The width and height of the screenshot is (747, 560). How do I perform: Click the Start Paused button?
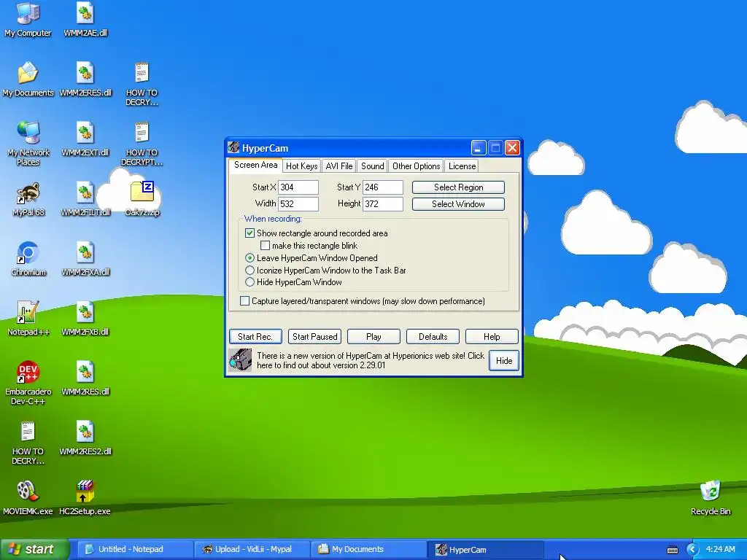click(x=315, y=337)
